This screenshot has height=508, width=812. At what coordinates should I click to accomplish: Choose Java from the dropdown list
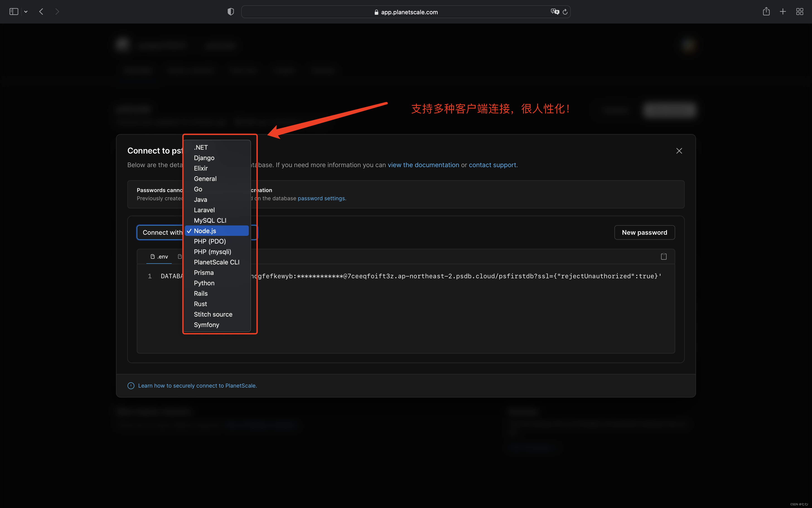[x=217, y=199]
